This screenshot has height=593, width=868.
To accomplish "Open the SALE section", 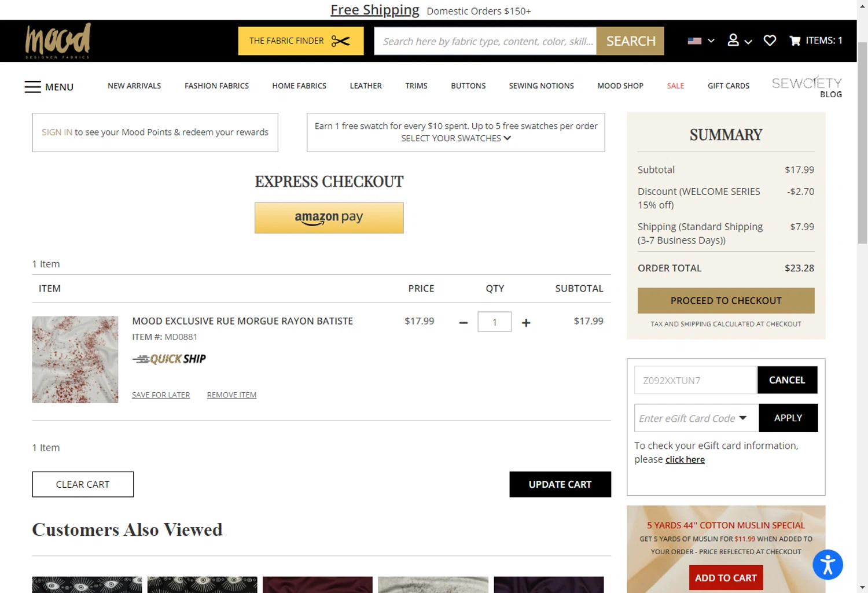I will 675,86.
